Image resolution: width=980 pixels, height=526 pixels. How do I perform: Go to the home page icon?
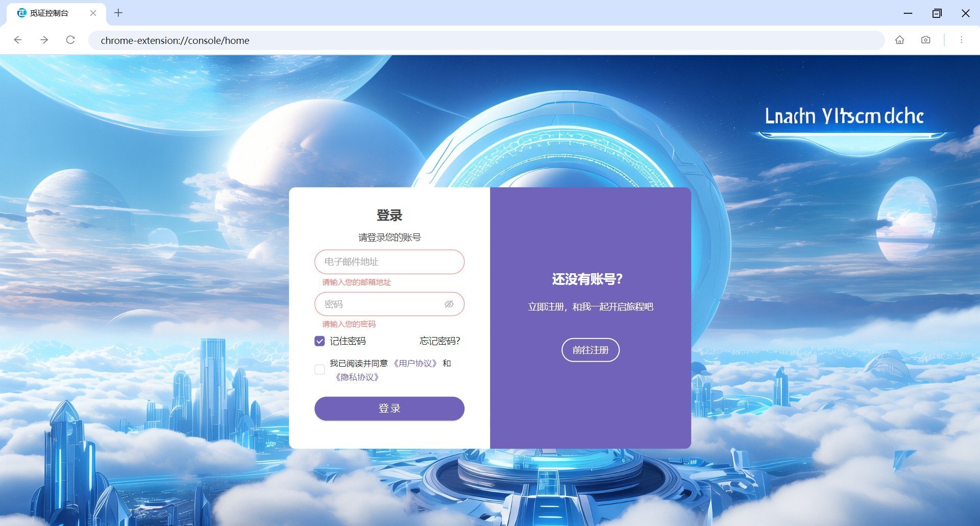coord(899,40)
